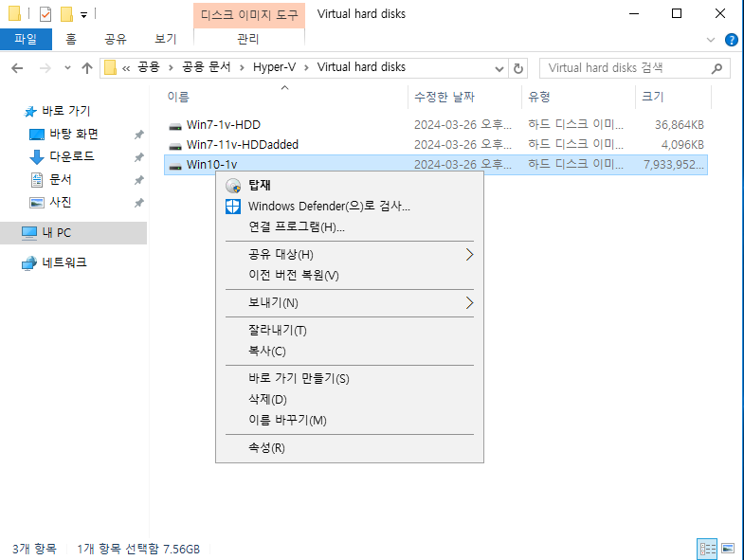Click the disk icon of Win10-1v

(x=175, y=166)
